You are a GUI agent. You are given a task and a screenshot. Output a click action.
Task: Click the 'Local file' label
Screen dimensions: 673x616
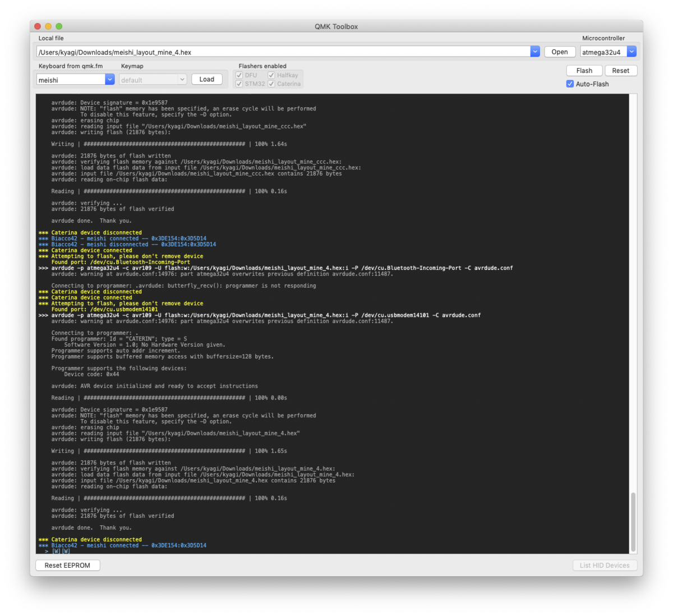point(51,38)
